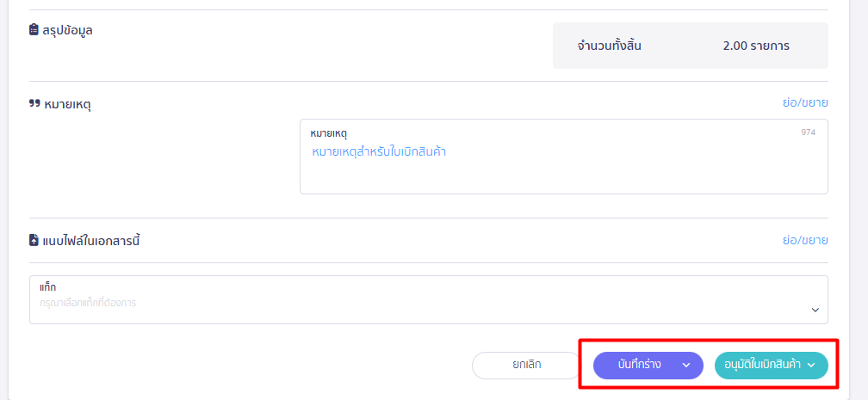Click the แท็ก field label
This screenshot has height=400, width=868.
48,286
